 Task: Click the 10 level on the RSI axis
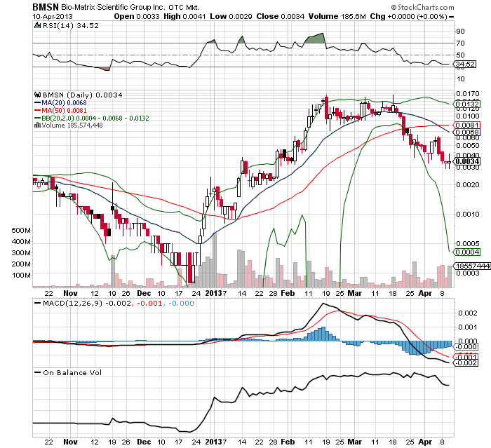click(461, 79)
